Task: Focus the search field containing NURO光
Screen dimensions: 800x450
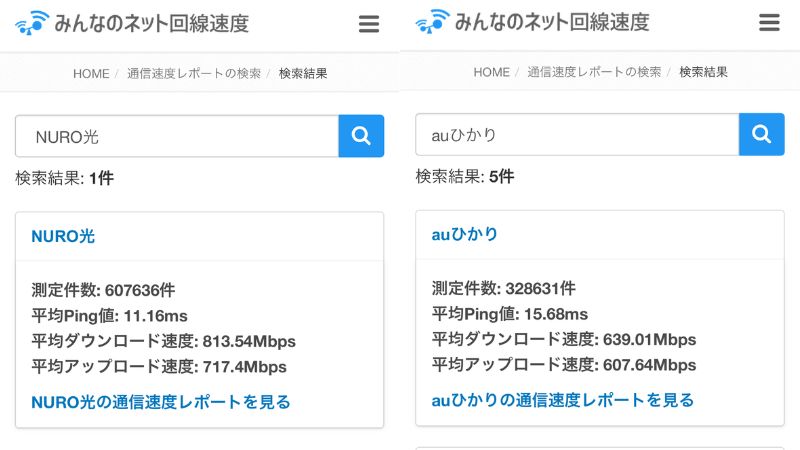Action: 177,136
